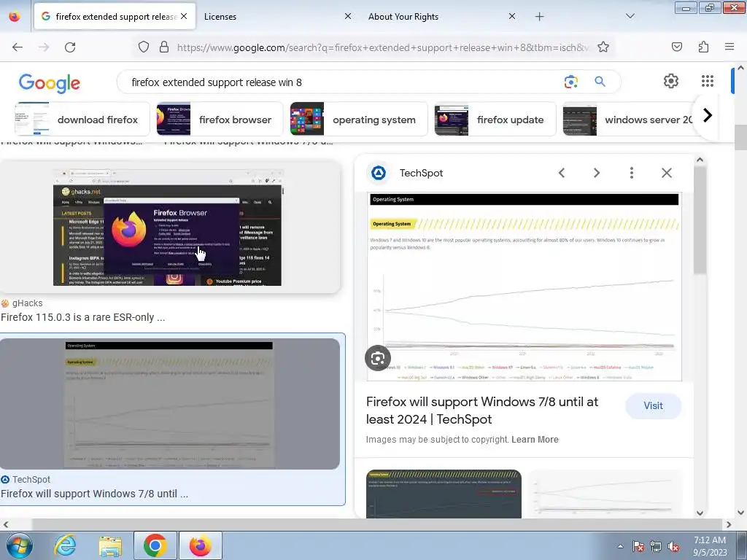Close the Licenses tab

point(348,16)
